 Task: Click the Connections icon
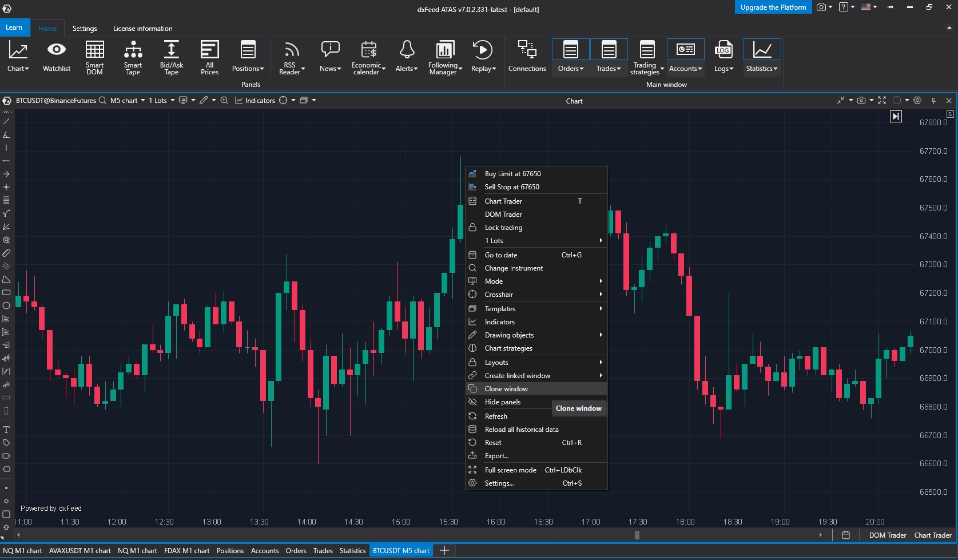[x=527, y=57]
